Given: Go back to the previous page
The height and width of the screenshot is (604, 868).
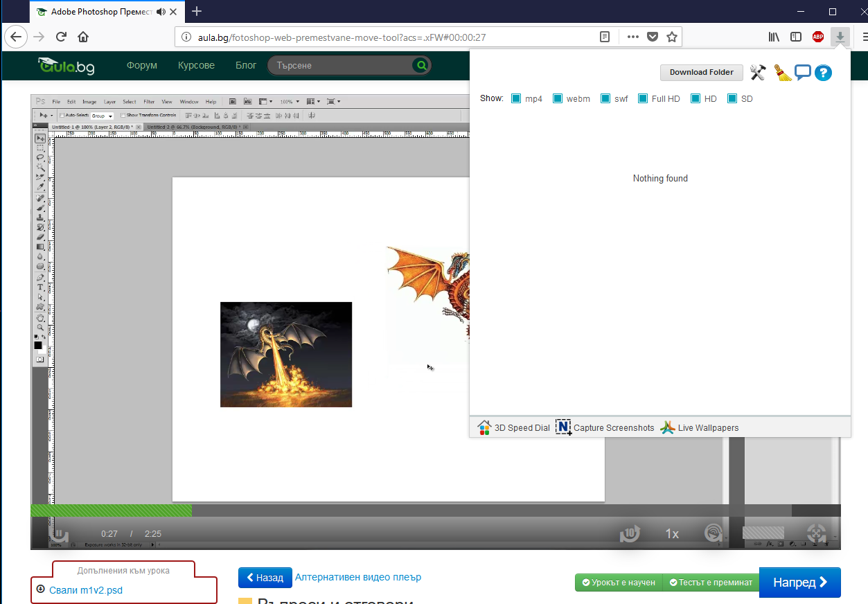Looking at the screenshot, I should click(16, 37).
